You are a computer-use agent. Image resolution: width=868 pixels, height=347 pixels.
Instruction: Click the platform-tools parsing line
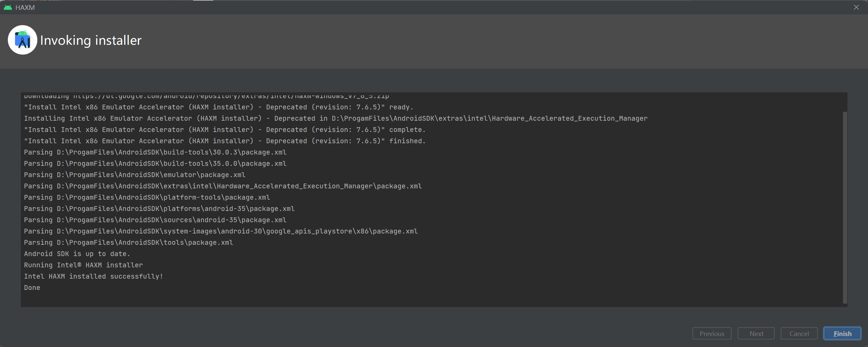coord(147,198)
